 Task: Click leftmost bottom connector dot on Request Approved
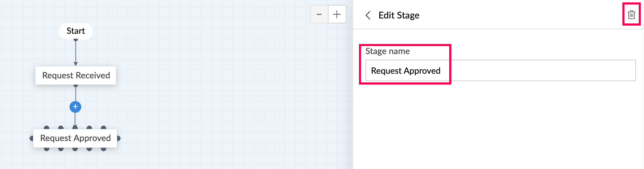click(47, 149)
